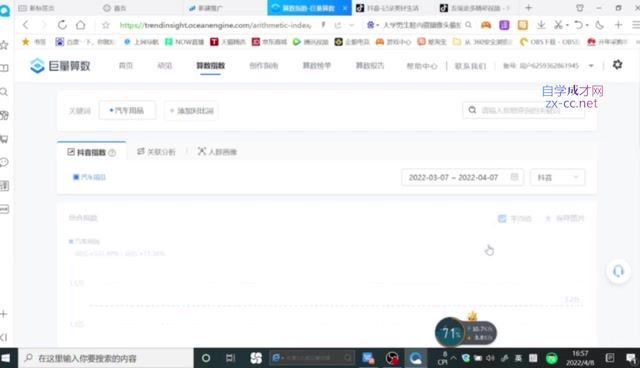The image size is (640, 368).
Task: Click the game controller toolbar icon
Action: tap(486, 25)
